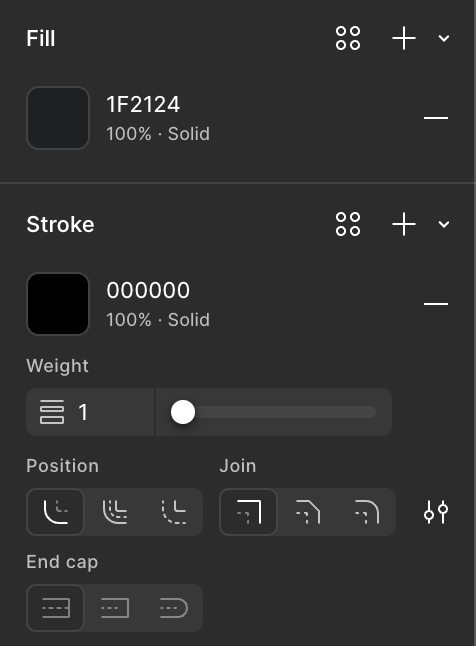
Task: Open advanced stroke settings sliders icon
Action: (436, 512)
